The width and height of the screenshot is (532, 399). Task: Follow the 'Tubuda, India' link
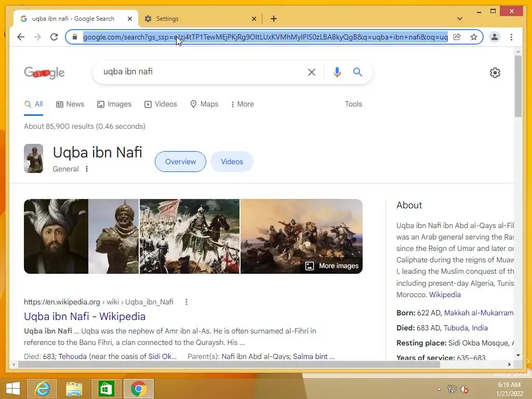tap(465, 328)
